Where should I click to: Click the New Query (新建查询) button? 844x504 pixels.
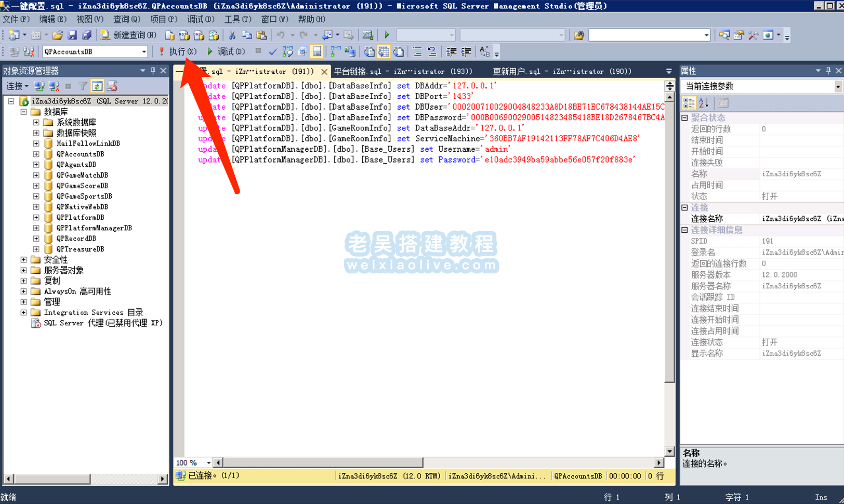[x=129, y=35]
